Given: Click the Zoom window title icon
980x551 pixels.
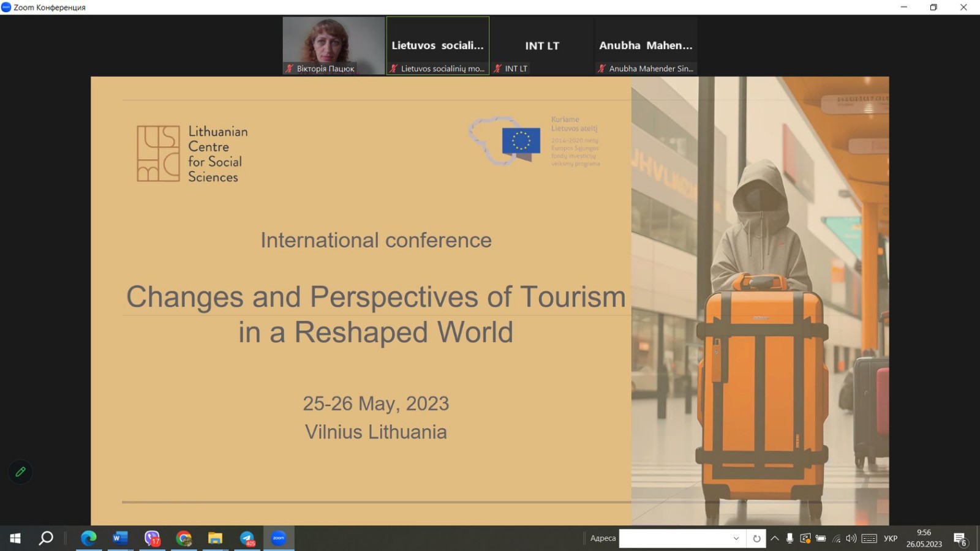Looking at the screenshot, I should tap(6, 7).
